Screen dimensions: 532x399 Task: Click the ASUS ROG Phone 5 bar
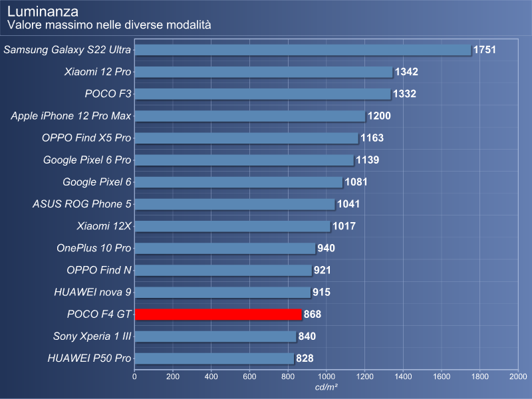[235, 204]
